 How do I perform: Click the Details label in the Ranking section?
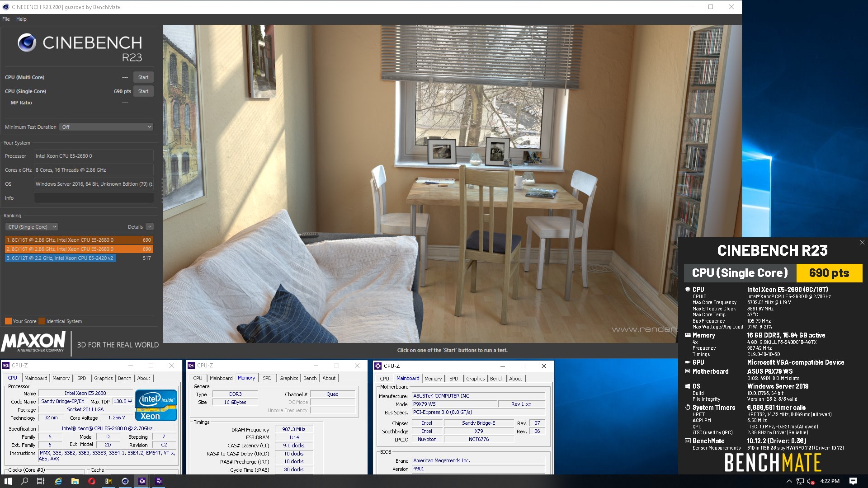pyautogui.click(x=135, y=227)
